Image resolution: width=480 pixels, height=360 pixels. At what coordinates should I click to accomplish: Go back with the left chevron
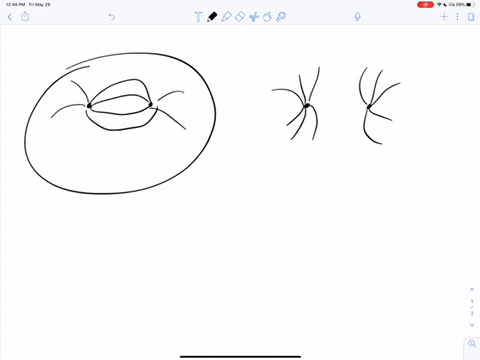[10, 17]
